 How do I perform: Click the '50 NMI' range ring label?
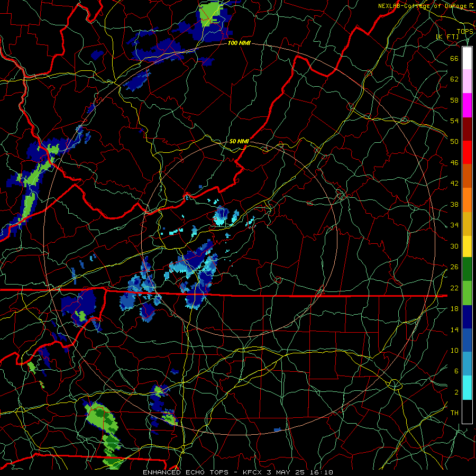(239, 141)
